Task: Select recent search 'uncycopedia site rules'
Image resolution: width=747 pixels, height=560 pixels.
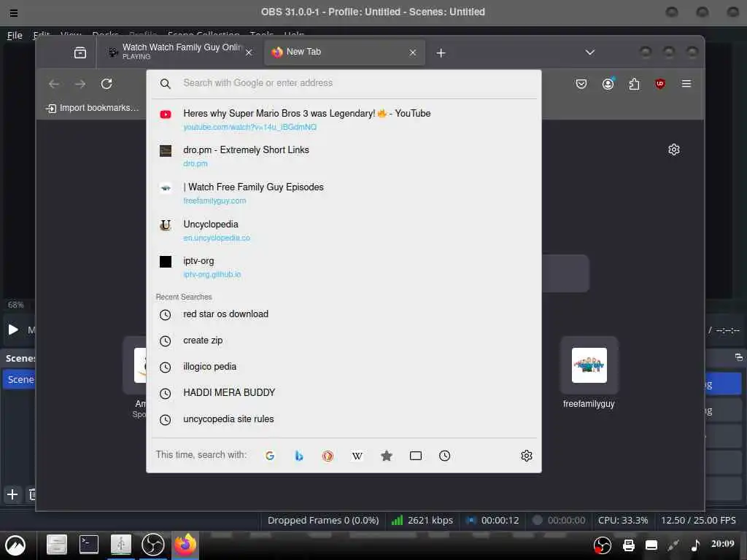Action: 344,419
